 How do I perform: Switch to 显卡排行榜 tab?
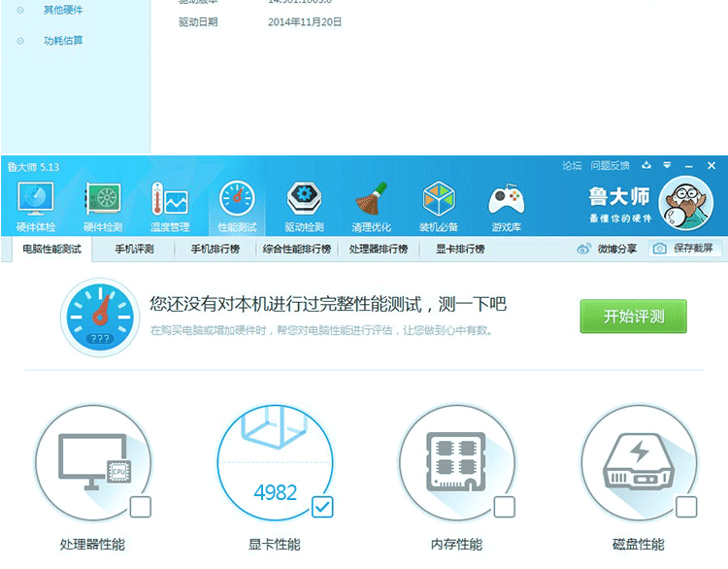click(x=460, y=249)
